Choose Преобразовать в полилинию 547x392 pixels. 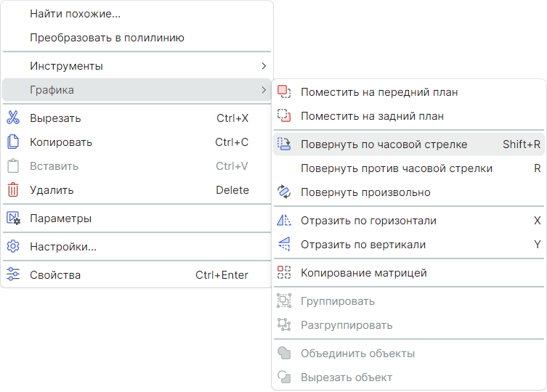(x=107, y=38)
